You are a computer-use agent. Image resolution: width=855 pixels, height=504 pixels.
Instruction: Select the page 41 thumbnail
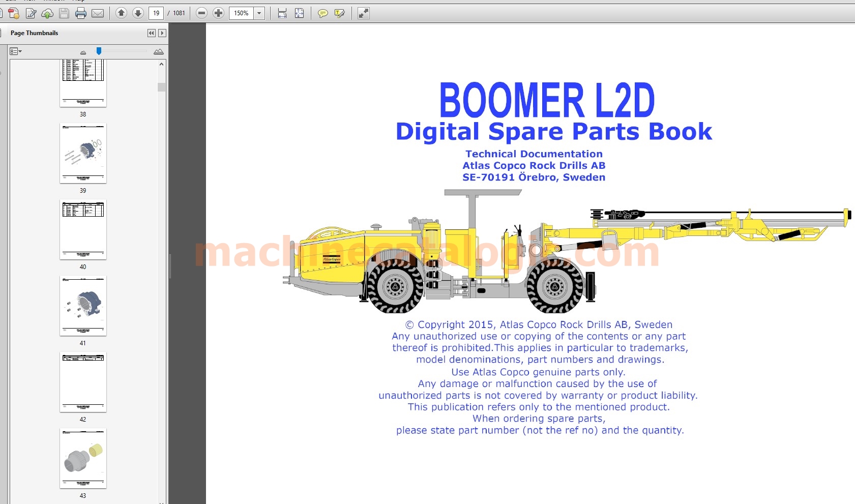click(83, 306)
